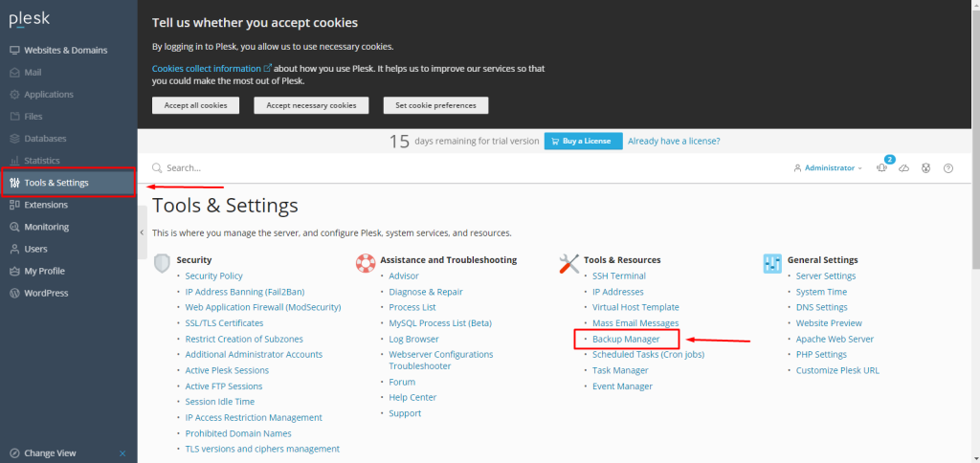This screenshot has height=463, width=980.
Task: Open Session Idle Time
Action: pos(220,402)
